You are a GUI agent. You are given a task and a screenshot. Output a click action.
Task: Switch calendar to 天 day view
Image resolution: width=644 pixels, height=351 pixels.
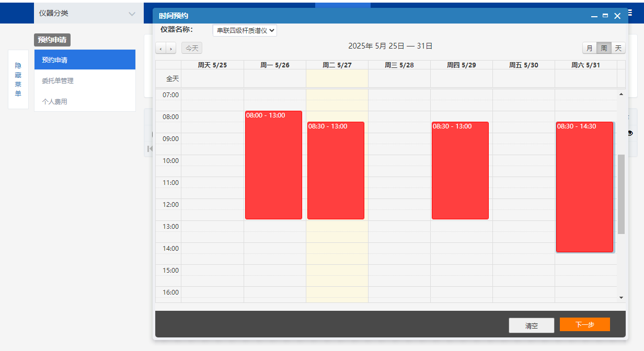click(618, 48)
